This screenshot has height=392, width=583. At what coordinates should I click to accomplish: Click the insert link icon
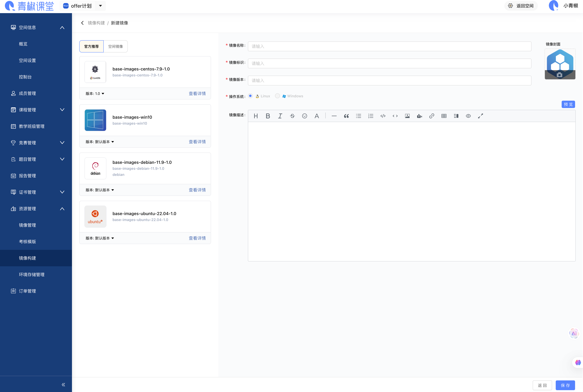432,116
